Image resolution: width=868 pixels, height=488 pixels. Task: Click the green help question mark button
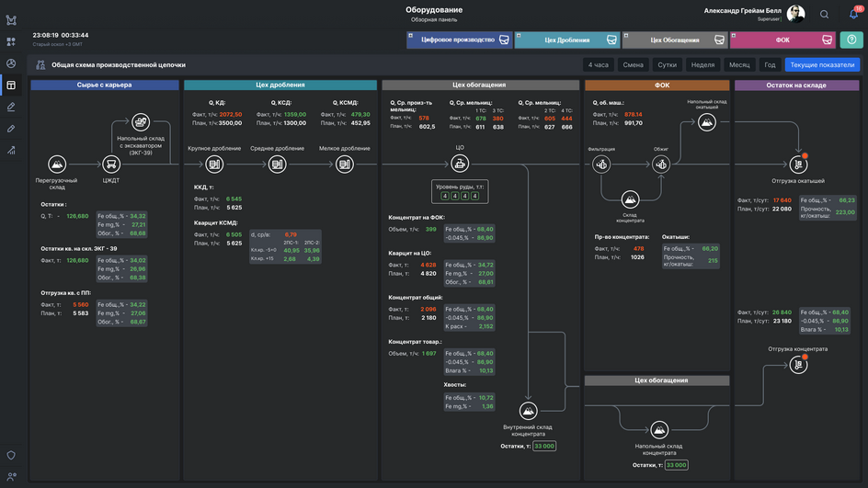coord(851,40)
